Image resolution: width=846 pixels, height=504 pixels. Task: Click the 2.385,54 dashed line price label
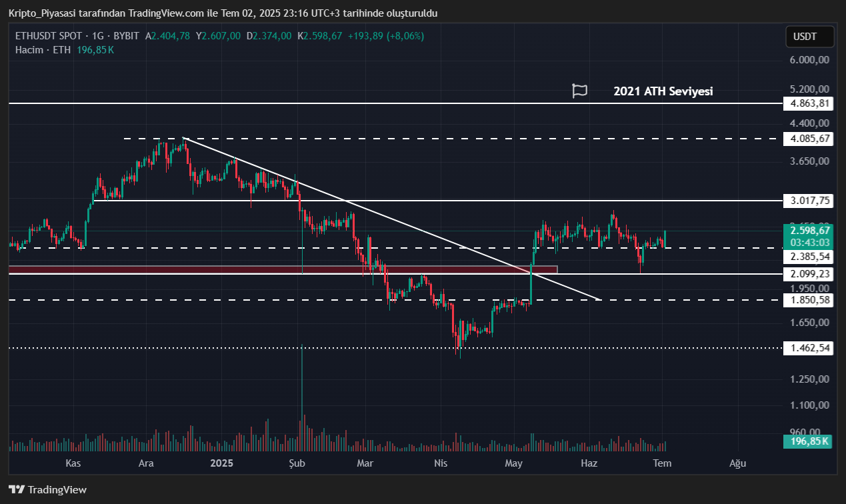(807, 256)
